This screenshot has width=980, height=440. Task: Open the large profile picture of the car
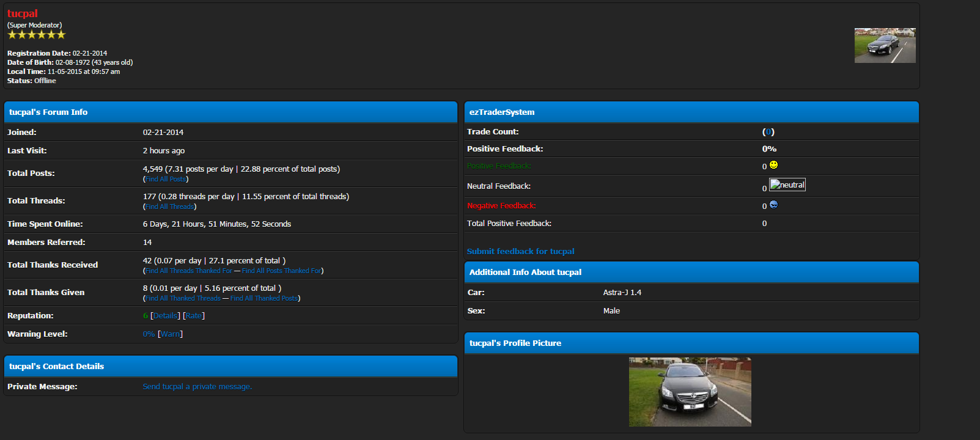(x=690, y=392)
